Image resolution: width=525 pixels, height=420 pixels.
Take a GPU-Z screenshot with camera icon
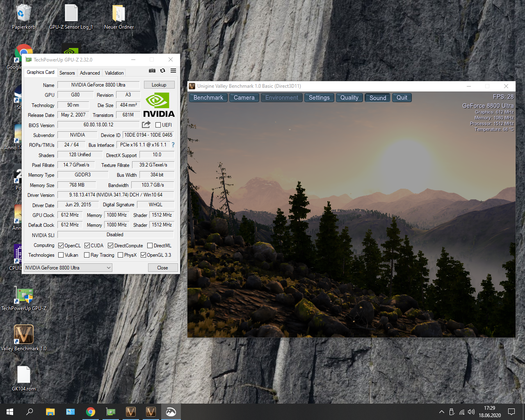click(152, 71)
